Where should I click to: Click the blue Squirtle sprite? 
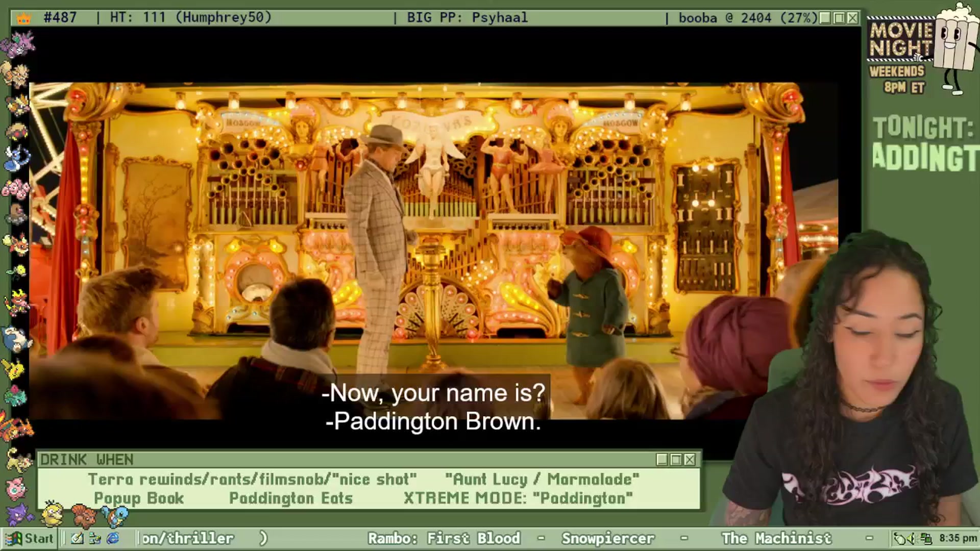tap(115, 515)
